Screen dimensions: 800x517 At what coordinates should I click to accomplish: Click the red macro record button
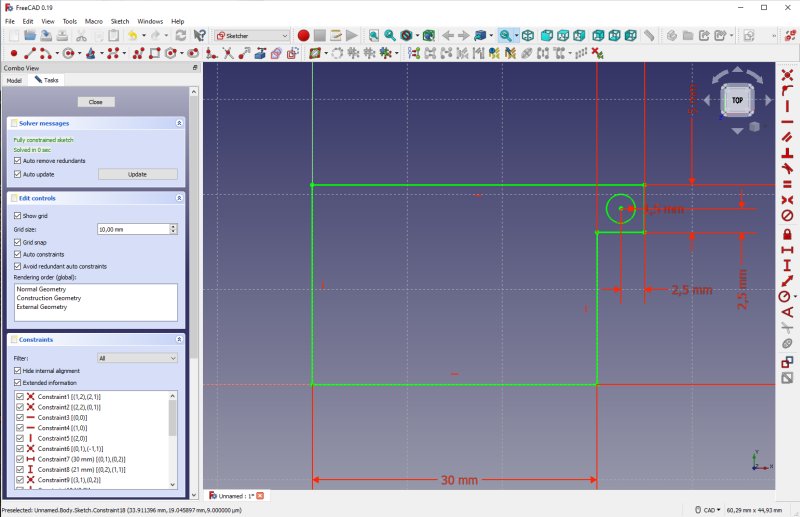click(304, 35)
